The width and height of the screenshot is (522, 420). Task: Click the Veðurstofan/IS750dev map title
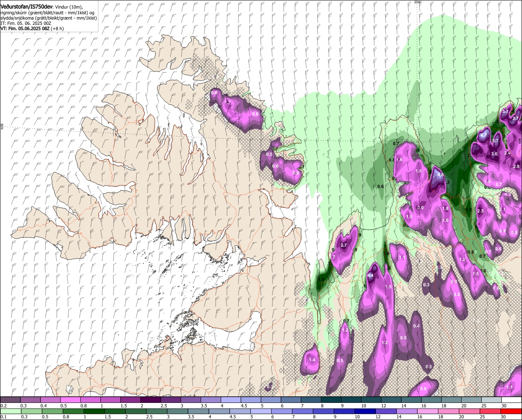click(x=27, y=7)
